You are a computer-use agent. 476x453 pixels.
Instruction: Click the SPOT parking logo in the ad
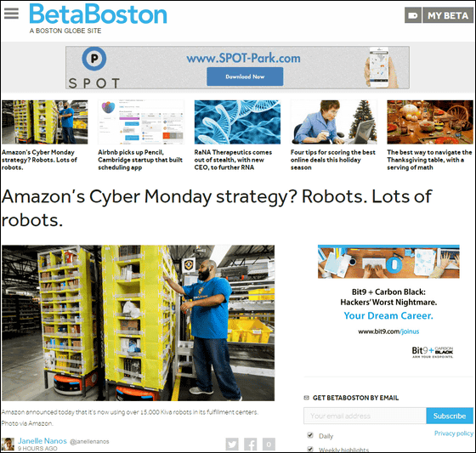(94, 68)
